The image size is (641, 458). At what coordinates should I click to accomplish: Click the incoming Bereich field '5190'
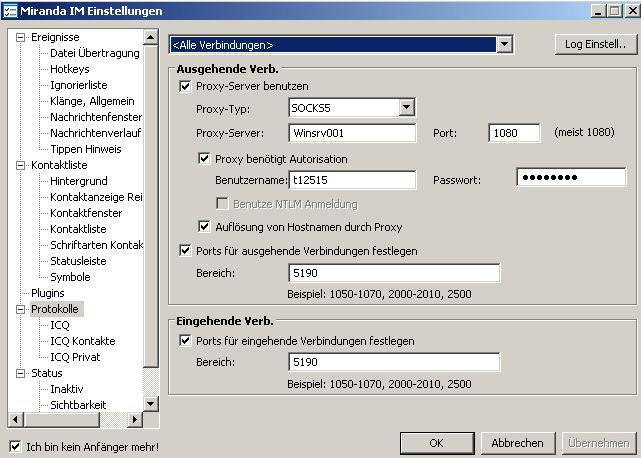pyautogui.click(x=394, y=362)
